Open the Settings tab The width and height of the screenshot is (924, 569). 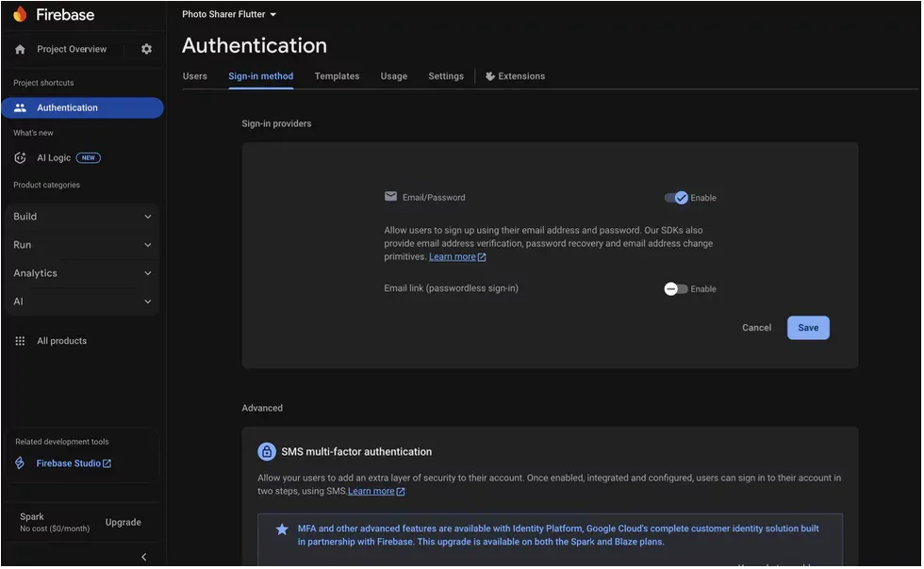(x=446, y=76)
